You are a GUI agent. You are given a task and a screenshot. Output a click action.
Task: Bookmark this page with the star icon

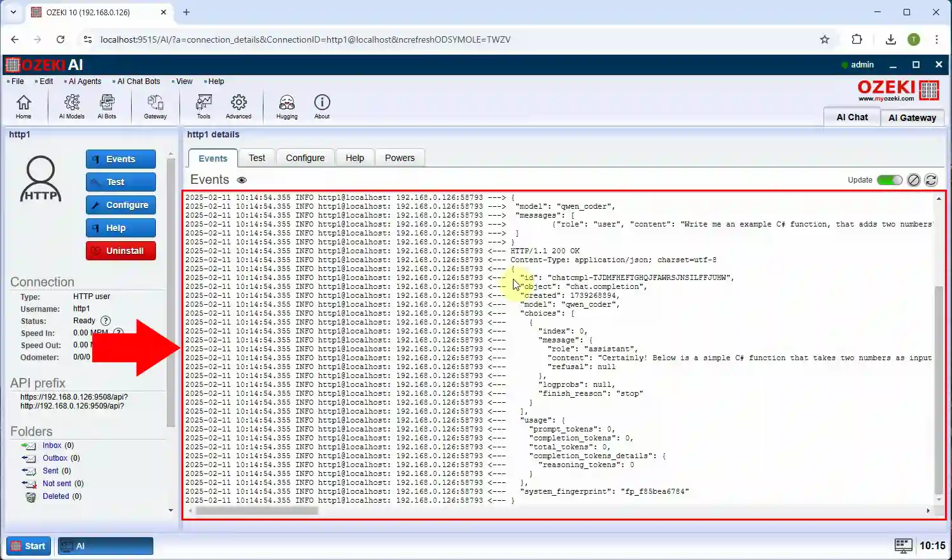[x=825, y=39]
